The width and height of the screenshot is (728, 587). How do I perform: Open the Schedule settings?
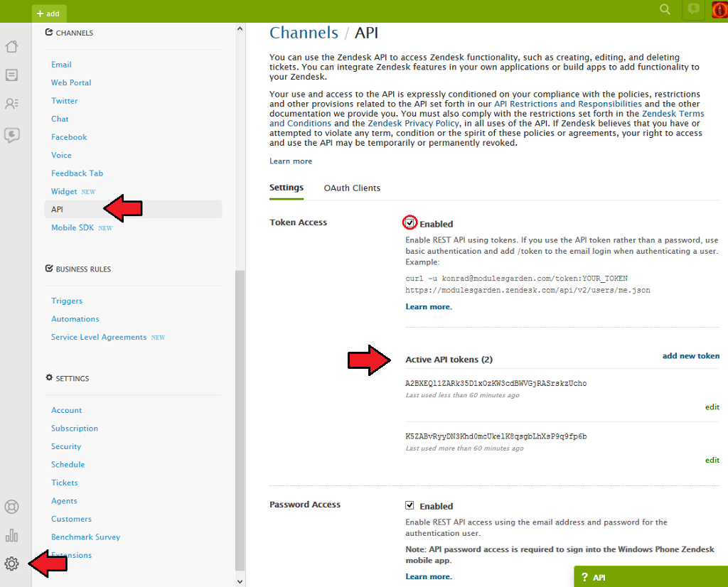68,465
